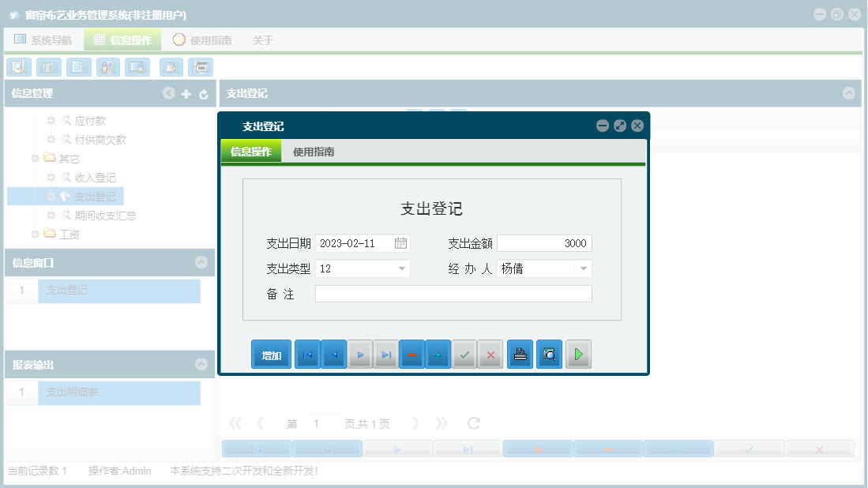Open the 支出类型 dropdown

(x=402, y=268)
